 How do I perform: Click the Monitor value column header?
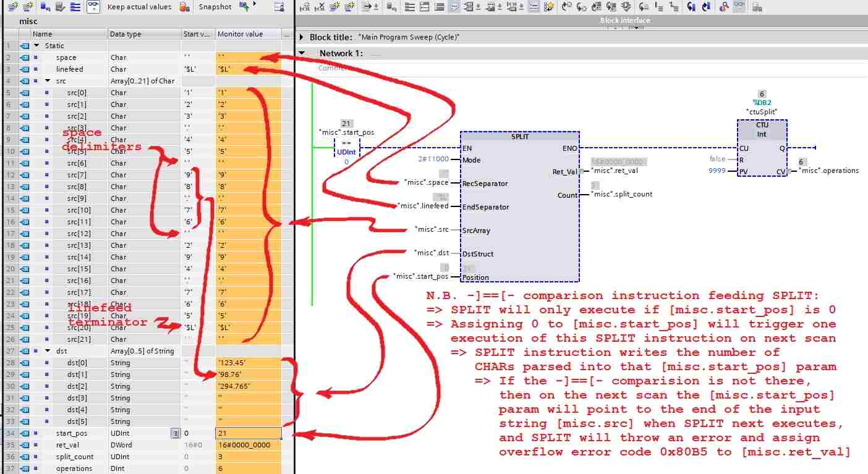(x=240, y=34)
